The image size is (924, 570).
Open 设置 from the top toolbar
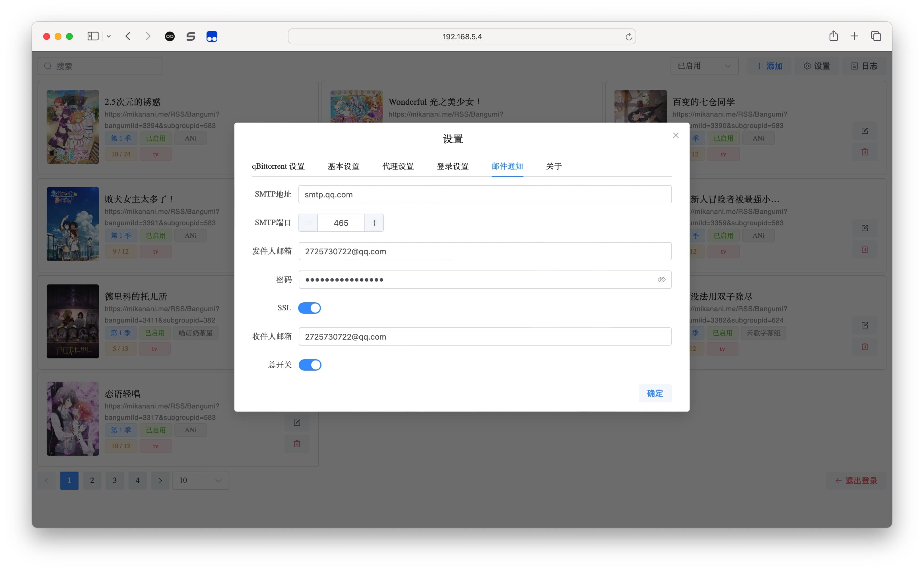pos(816,66)
